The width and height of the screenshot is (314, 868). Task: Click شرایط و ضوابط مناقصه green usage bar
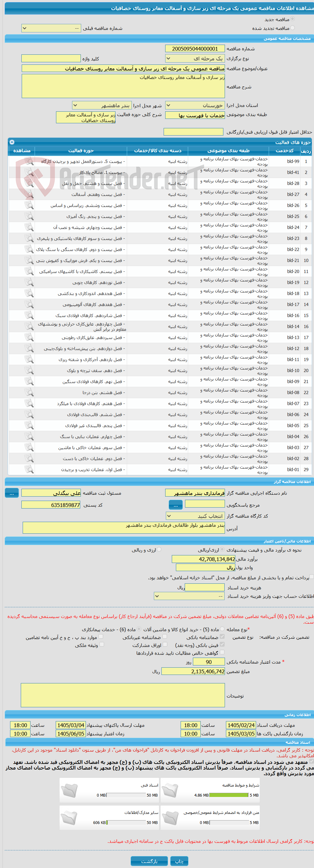(229, 795)
